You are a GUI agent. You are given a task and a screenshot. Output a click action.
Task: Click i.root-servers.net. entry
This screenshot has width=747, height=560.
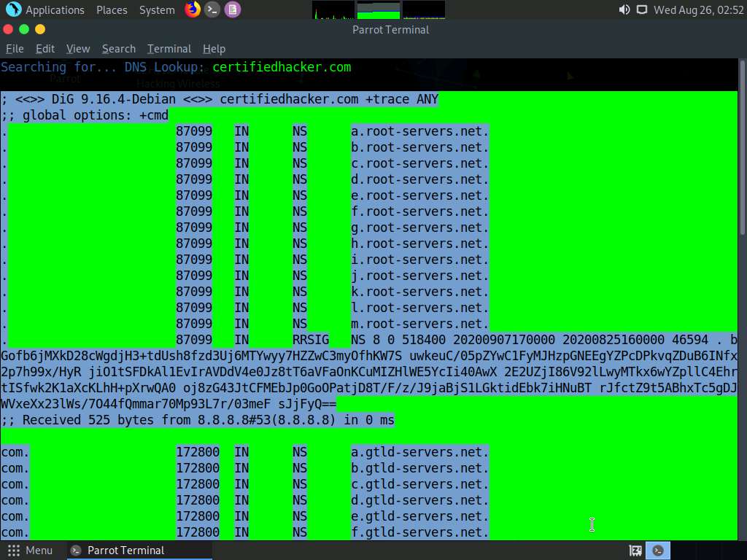(419, 260)
